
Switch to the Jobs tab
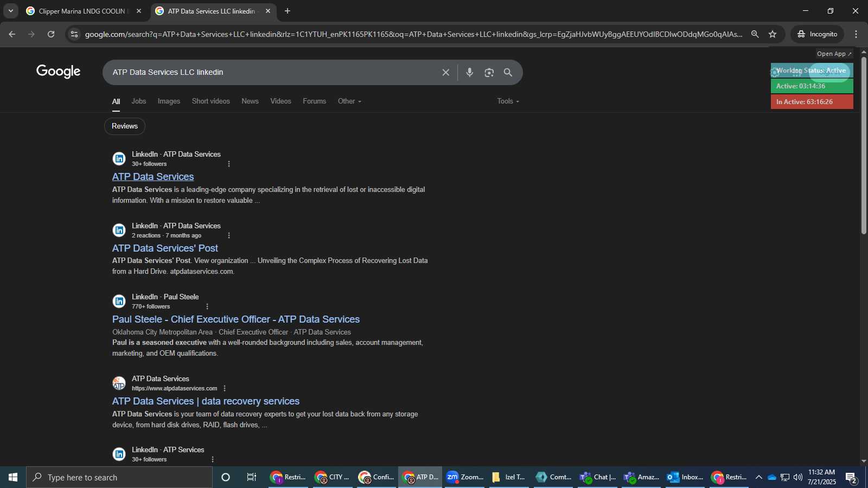pyautogui.click(x=139, y=101)
